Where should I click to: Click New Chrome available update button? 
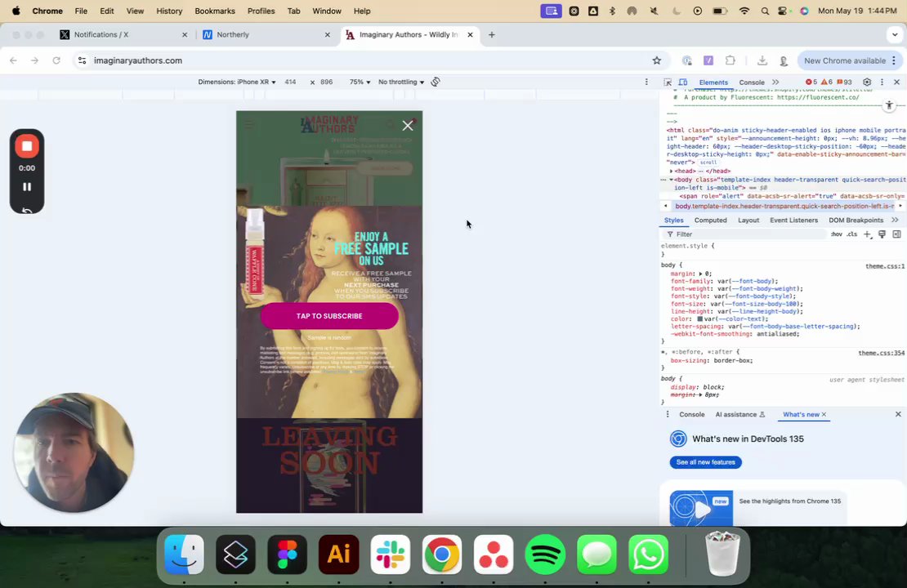point(849,60)
